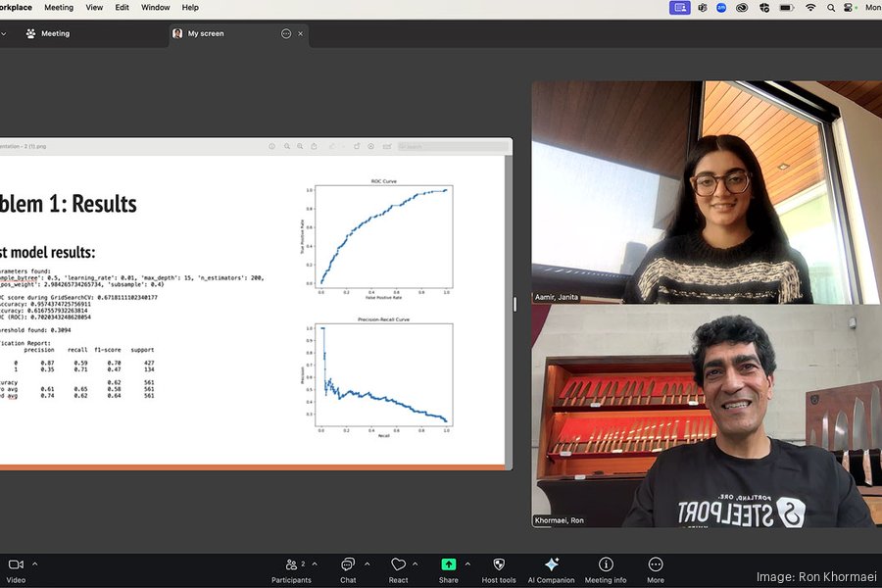882x588 pixels.
Task: Expand the React options chevron
Action: pos(416,563)
